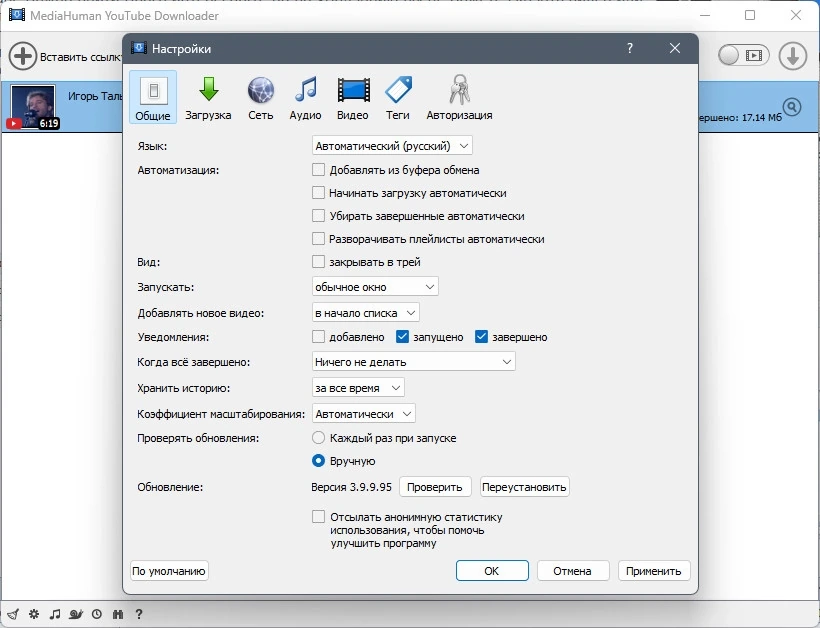
Task: Click the music note icon in the bottom bar
Action: [x=54, y=614]
